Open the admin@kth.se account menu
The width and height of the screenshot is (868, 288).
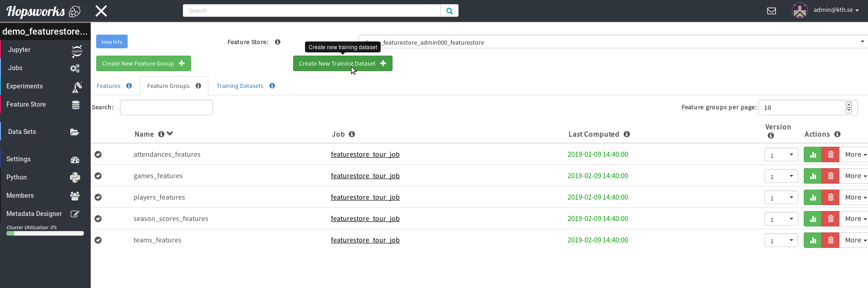(x=836, y=10)
